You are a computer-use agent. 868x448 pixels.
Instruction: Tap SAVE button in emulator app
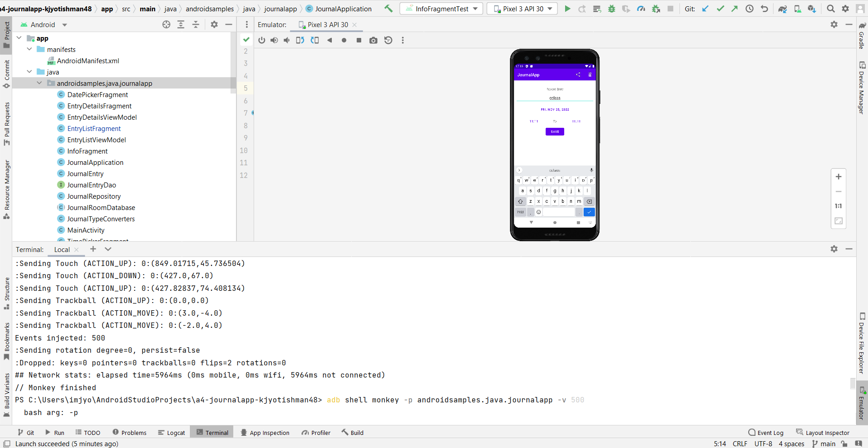pos(555,131)
